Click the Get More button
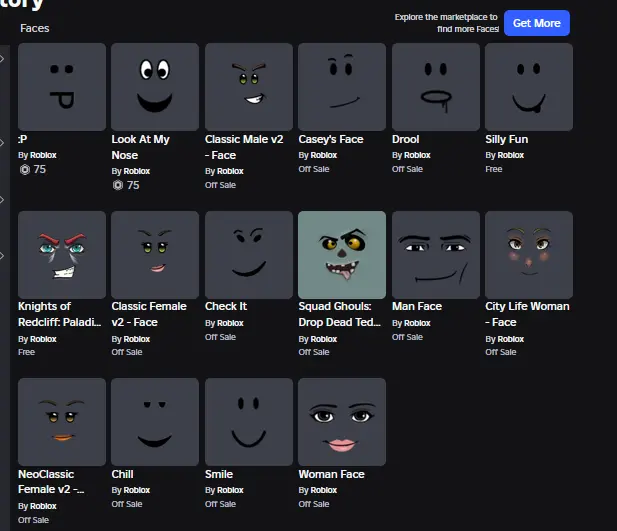Screen dimensions: 617x531 point(536,23)
